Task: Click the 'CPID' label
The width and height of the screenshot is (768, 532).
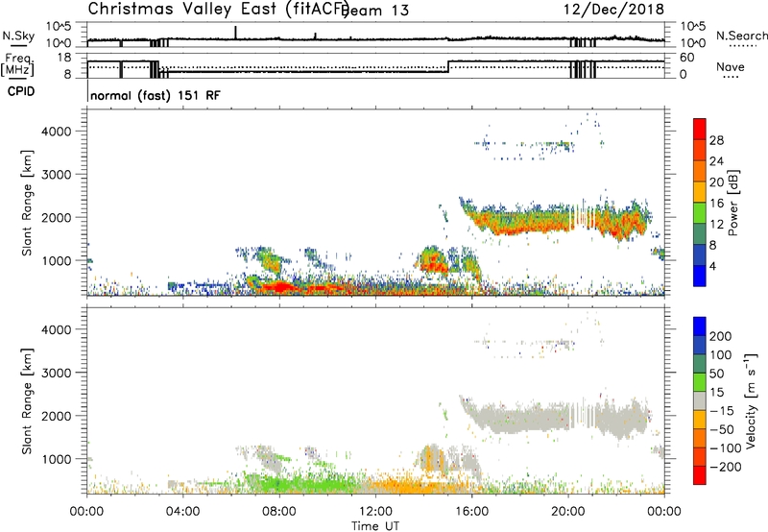Action: (21, 91)
